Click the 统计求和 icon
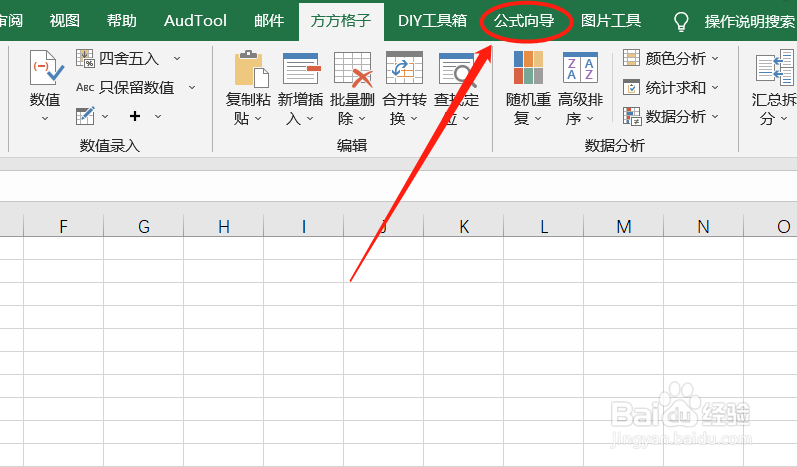Screen dimensions: 797x467 (x=631, y=87)
